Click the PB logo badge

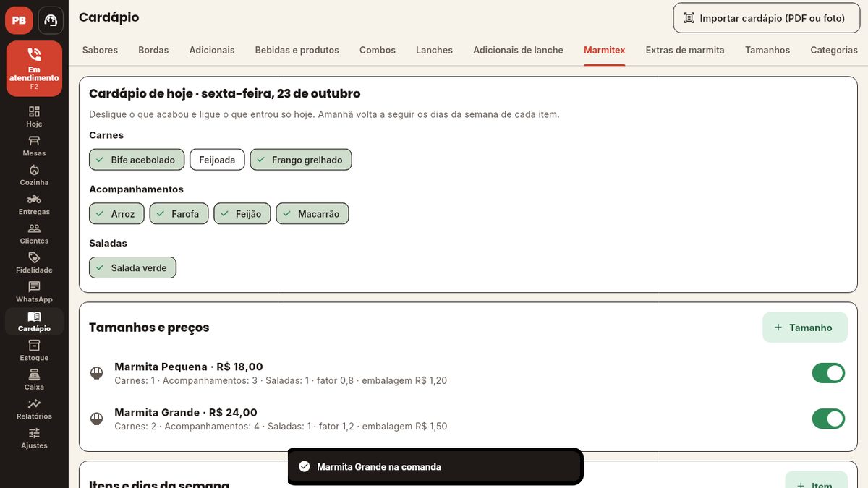19,20
